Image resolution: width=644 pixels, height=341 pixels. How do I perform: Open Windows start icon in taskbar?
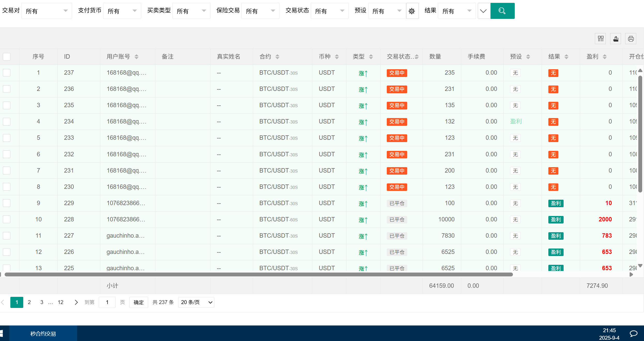click(2, 333)
